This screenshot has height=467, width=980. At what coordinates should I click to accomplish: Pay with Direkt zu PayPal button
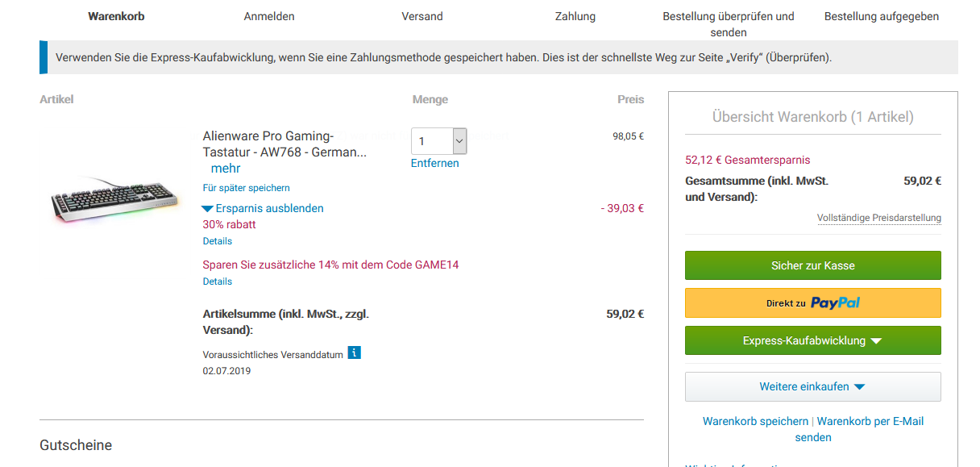812,303
